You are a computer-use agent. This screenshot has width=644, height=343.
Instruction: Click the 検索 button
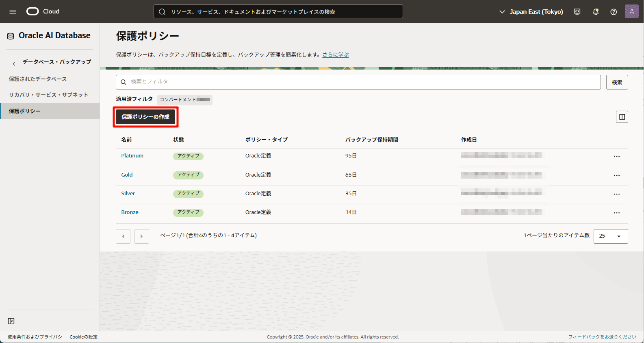pyautogui.click(x=617, y=82)
